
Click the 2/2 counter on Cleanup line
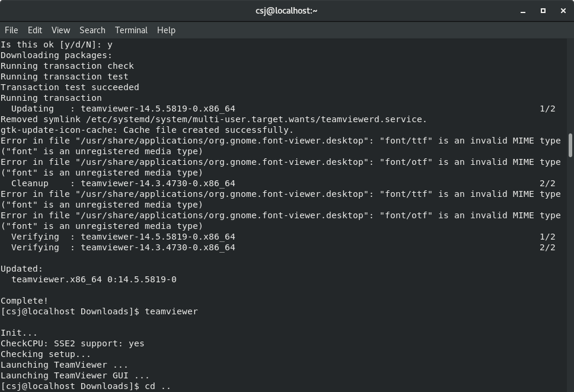(548, 183)
